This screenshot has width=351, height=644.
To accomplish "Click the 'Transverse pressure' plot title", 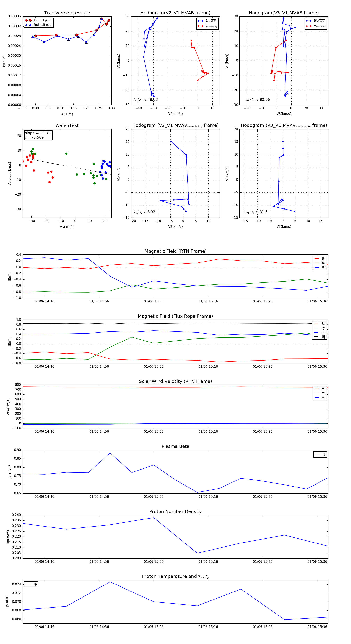I will [x=67, y=13].
